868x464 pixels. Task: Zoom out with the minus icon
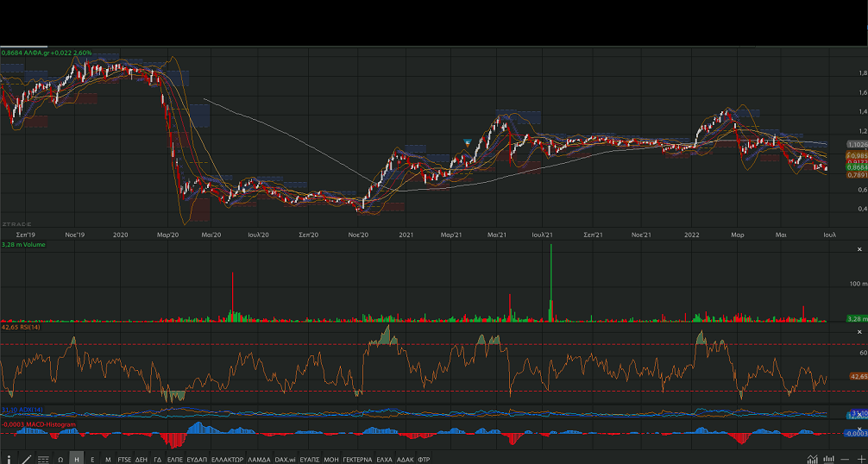tap(846, 459)
